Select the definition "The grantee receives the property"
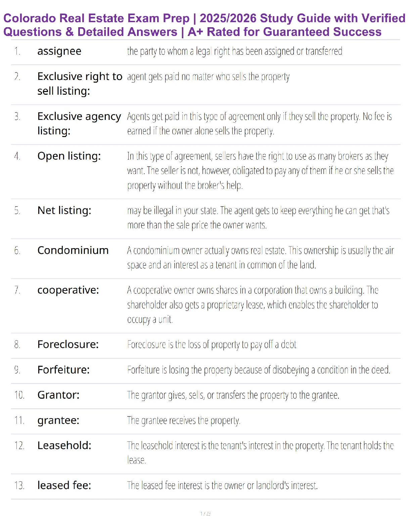The image size is (411, 532). 183,420
